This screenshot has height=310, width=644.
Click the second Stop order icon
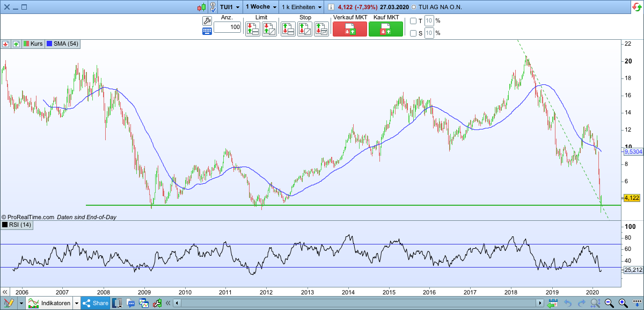tap(305, 29)
